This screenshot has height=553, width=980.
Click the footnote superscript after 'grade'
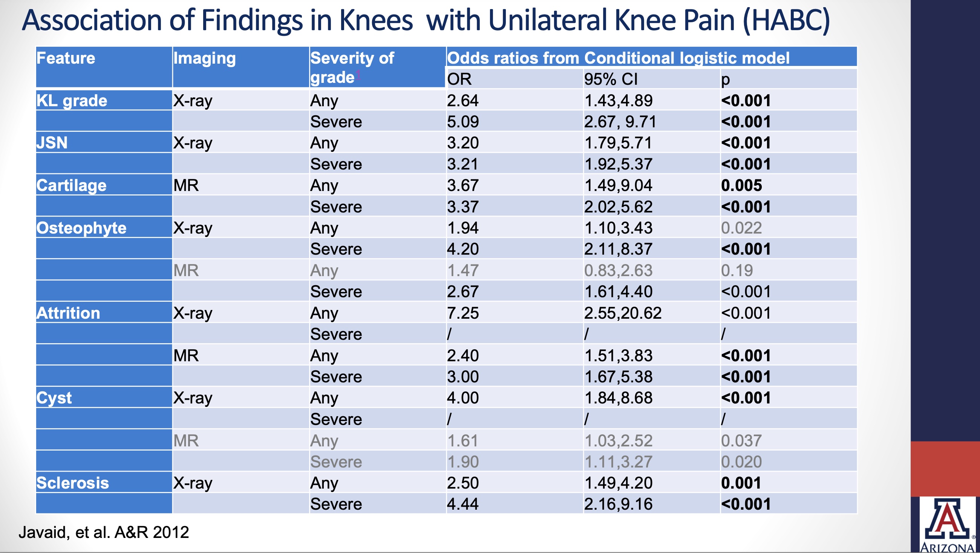(358, 75)
